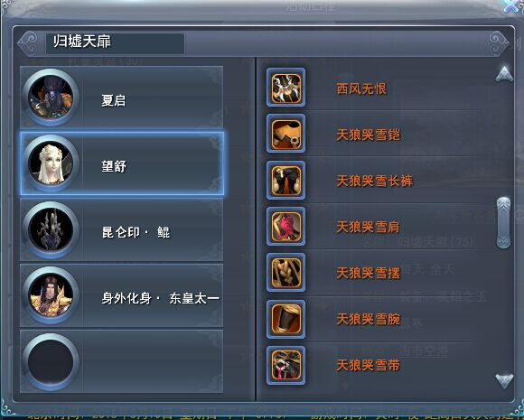The width and height of the screenshot is (524, 420).
Task: Click the 天狼哭雪带 belt icon
Action: pyautogui.click(x=285, y=366)
